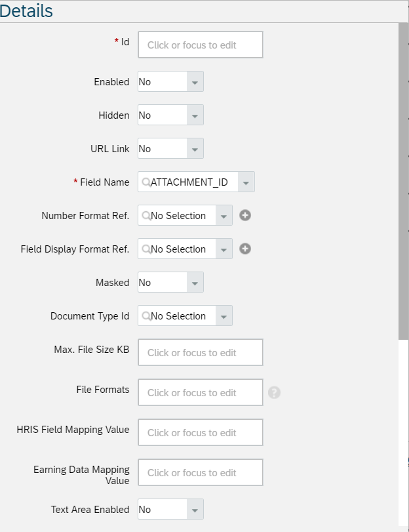Click the Max. File Size KB field

point(201,352)
